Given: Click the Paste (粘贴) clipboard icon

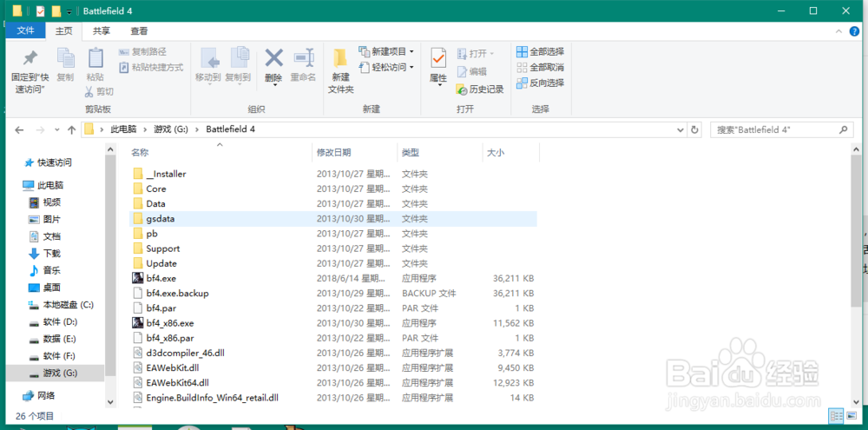Looking at the screenshot, I should [95, 58].
